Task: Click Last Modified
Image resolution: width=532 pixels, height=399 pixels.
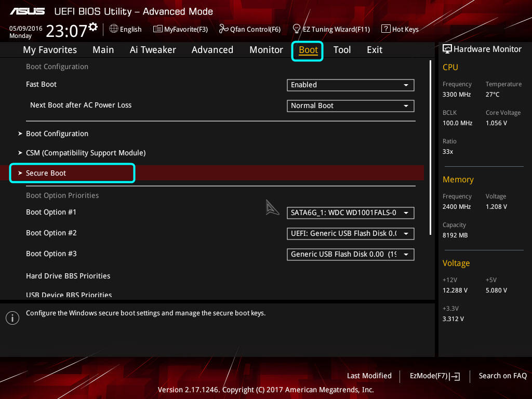Action: pyautogui.click(x=369, y=376)
